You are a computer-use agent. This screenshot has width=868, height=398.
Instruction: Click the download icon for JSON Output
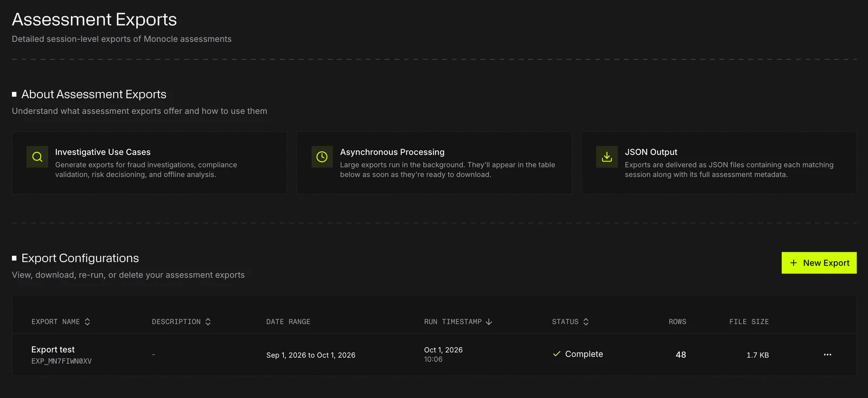(x=607, y=157)
